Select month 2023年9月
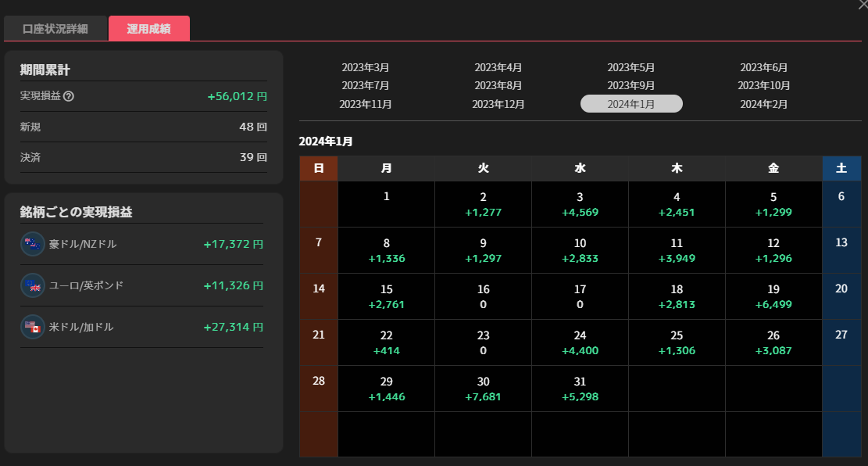 (631, 86)
